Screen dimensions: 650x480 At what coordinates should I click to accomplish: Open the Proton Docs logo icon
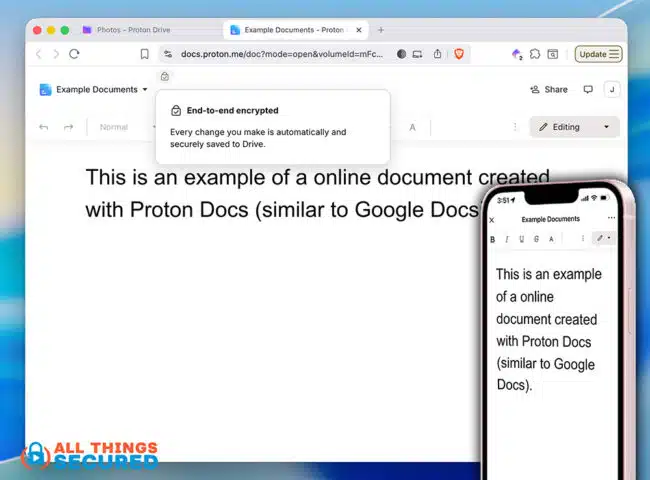(x=45, y=90)
